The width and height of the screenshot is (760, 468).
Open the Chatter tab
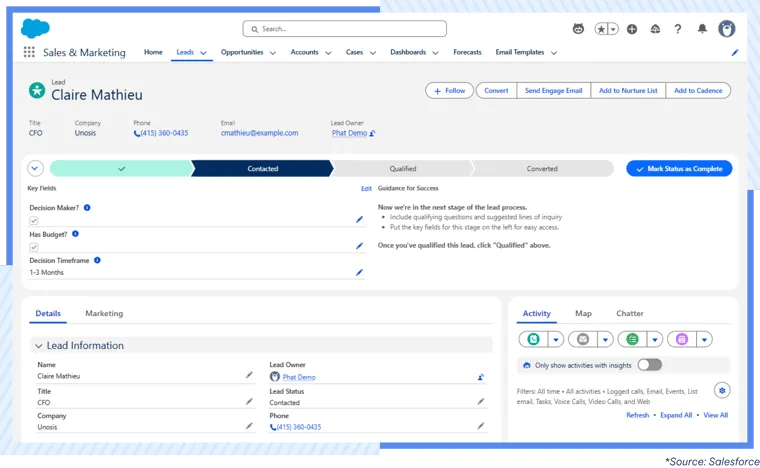629,313
